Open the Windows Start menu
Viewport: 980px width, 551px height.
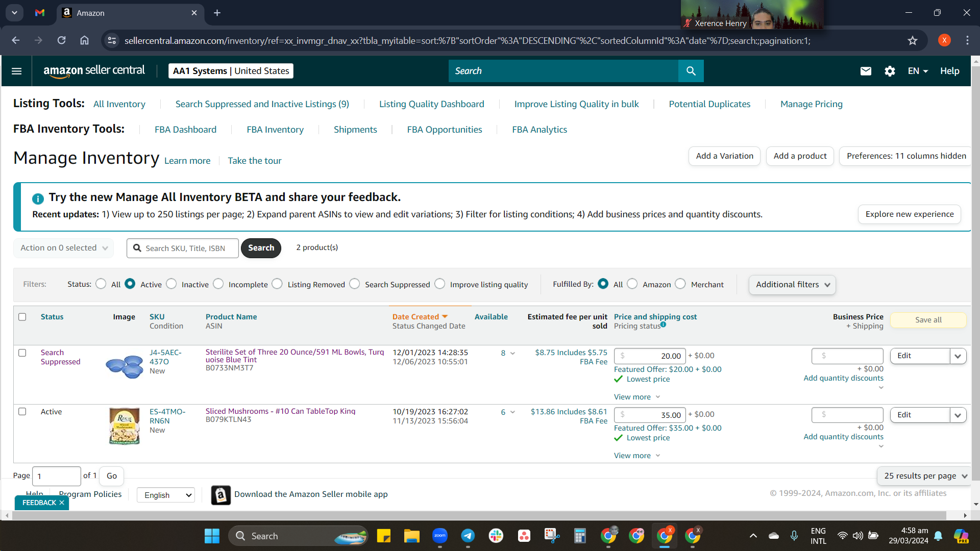(x=212, y=536)
